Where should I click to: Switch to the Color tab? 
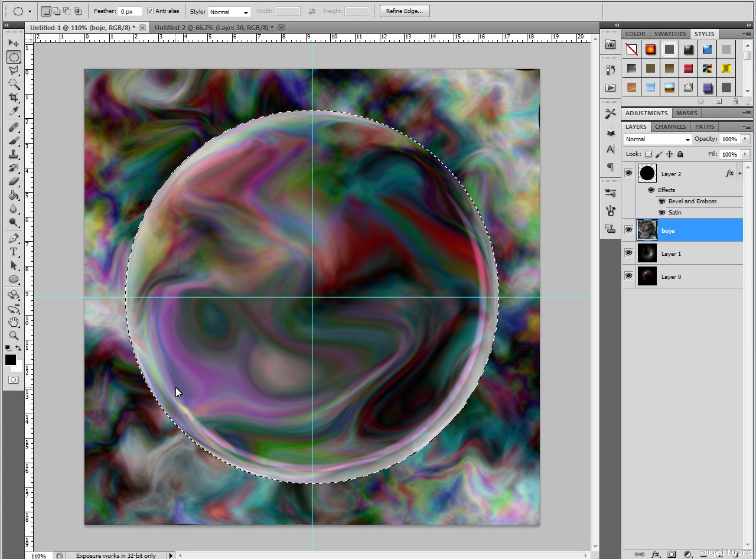coord(636,34)
